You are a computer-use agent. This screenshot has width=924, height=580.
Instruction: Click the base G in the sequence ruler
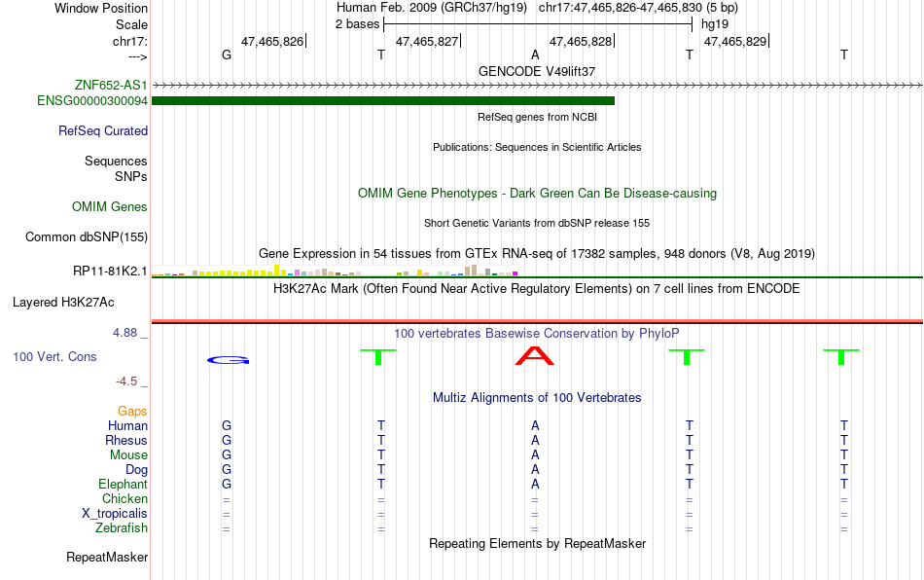tap(227, 54)
